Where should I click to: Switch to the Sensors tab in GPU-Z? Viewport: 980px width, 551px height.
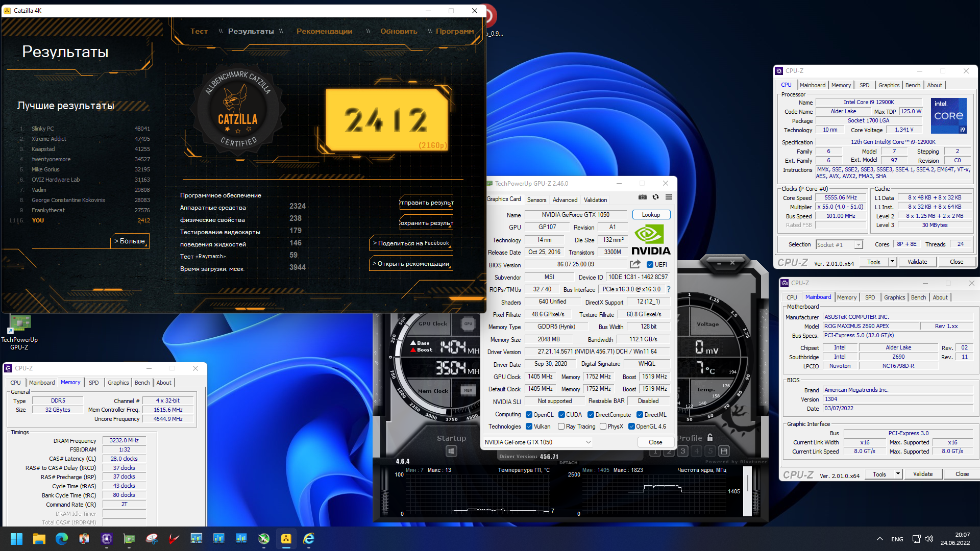pyautogui.click(x=536, y=200)
